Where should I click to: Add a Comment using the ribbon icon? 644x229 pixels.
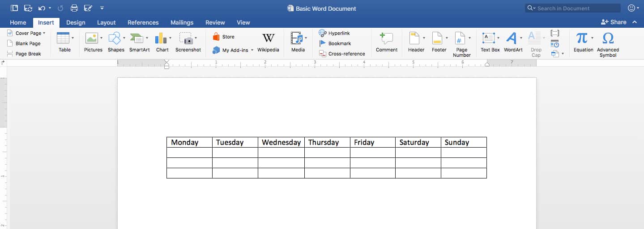tap(386, 38)
